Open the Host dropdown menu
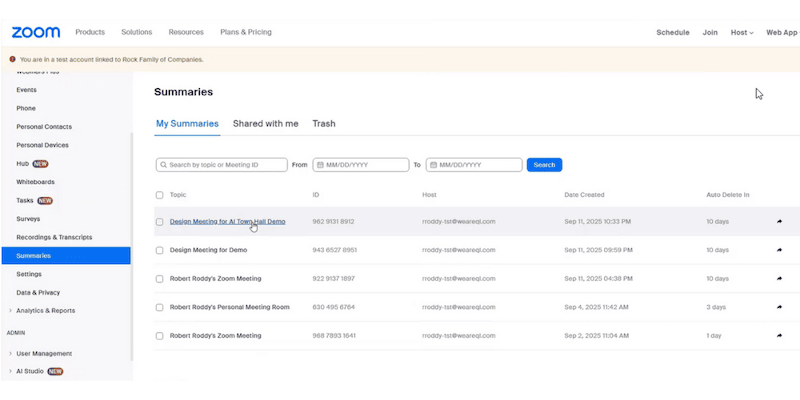The height and width of the screenshot is (400, 800). click(741, 32)
